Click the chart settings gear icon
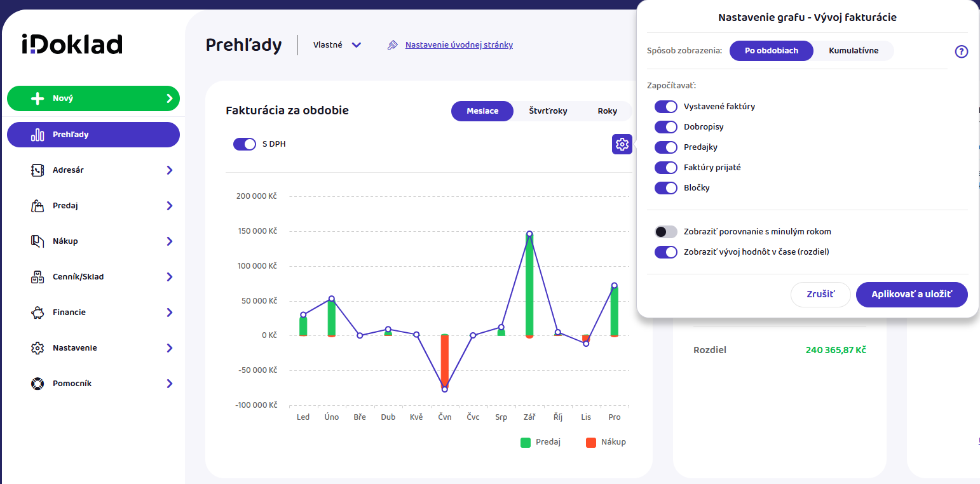980x484 pixels. pos(622,145)
